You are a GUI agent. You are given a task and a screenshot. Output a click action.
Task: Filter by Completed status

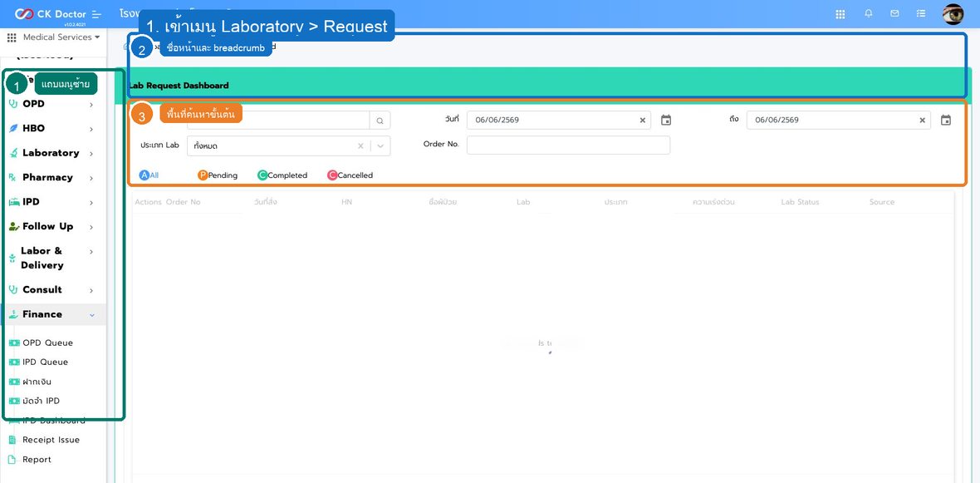pos(282,175)
